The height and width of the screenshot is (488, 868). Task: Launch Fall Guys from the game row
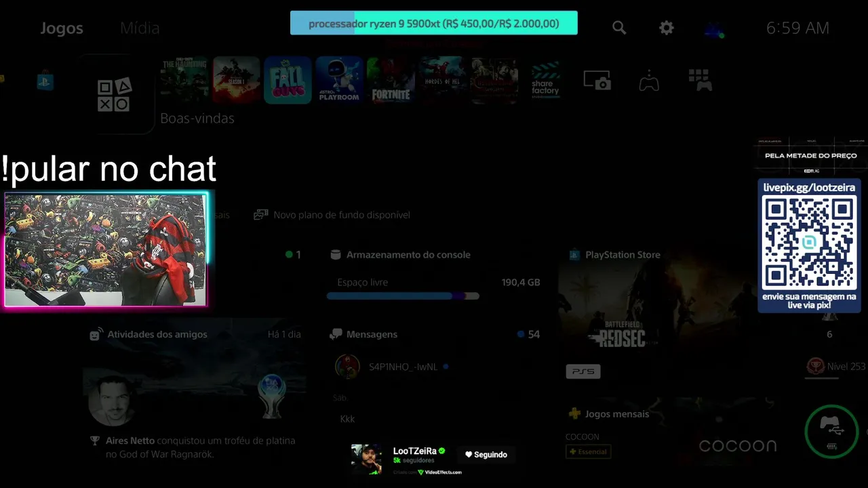288,80
